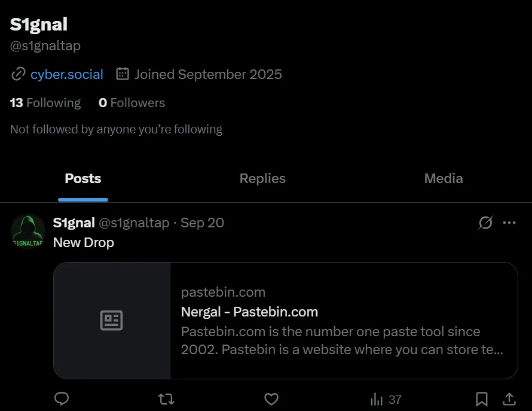Bookmark the New Drop post
Image resolution: width=532 pixels, height=411 pixels.
point(482,398)
